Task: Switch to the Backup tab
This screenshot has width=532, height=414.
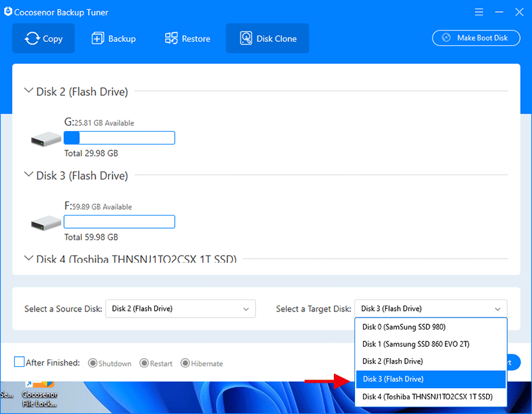Action: [x=114, y=39]
